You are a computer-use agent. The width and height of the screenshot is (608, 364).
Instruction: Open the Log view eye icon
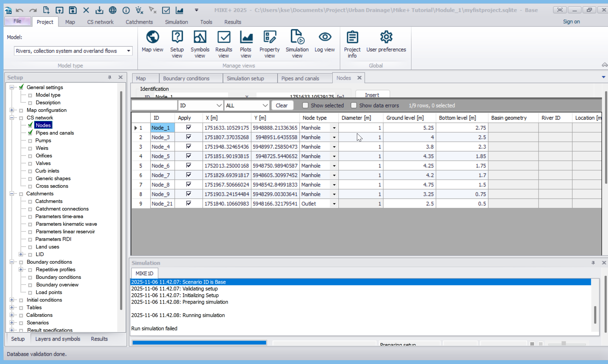click(x=325, y=37)
